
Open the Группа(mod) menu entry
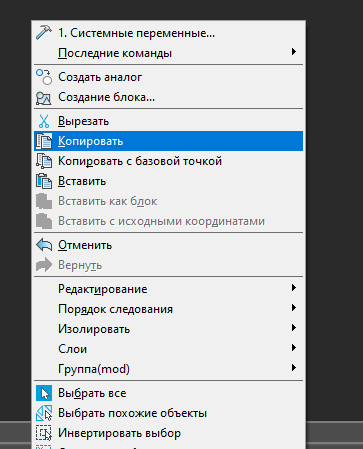click(x=168, y=369)
